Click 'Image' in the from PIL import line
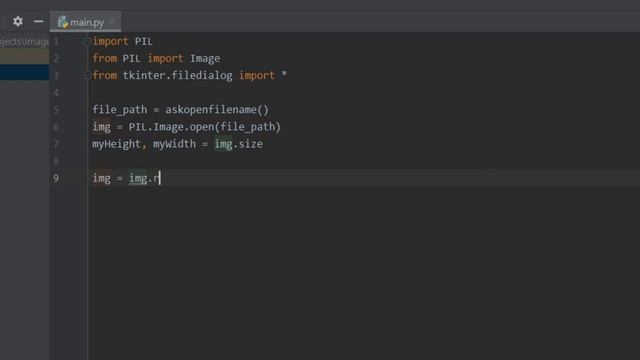Image resolution: width=640 pixels, height=360 pixels. (205, 58)
